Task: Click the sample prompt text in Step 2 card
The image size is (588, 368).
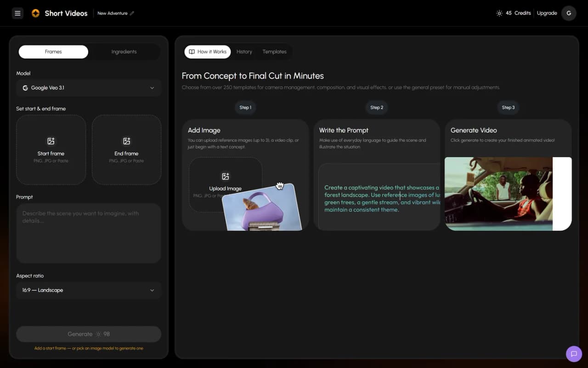Action: coord(382,199)
